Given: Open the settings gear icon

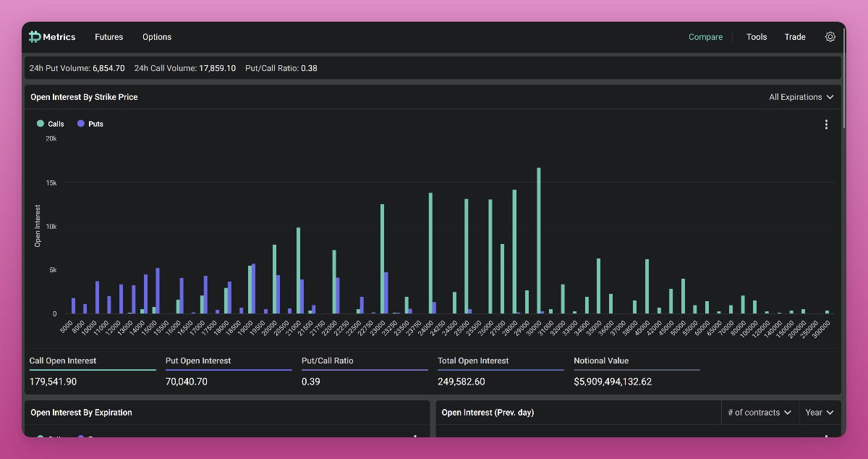Looking at the screenshot, I should [830, 37].
